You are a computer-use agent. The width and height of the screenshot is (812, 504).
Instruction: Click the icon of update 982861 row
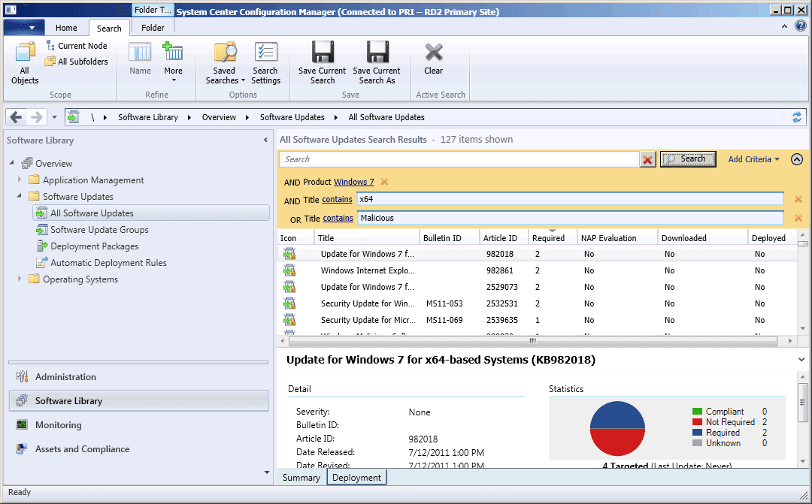(289, 270)
